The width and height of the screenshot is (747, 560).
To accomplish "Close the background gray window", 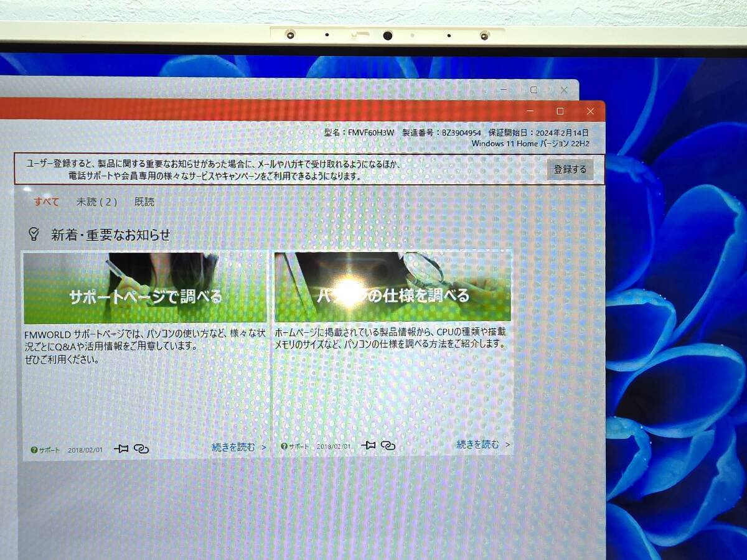I will pos(564,90).
